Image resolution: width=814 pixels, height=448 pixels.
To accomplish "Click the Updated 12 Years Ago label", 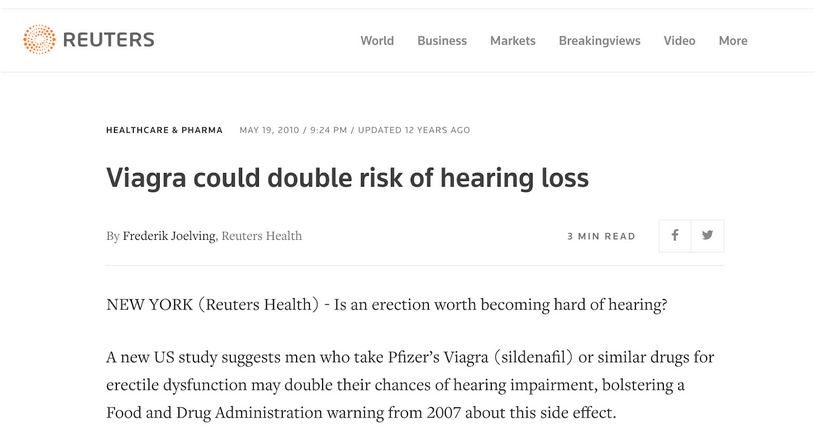I will click(x=414, y=130).
